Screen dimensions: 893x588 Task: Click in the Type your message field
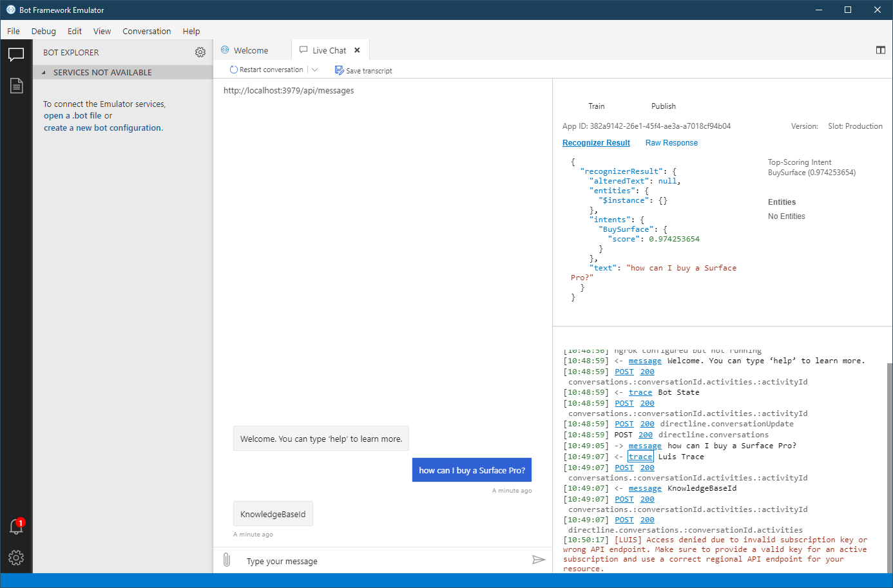point(383,561)
